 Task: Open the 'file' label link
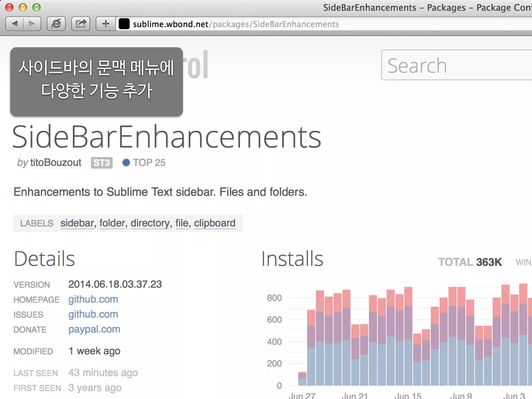(182, 223)
